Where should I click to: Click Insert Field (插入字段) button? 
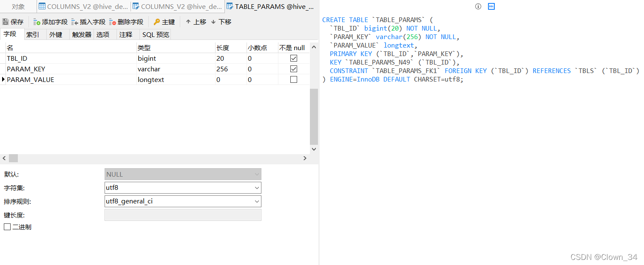point(88,22)
